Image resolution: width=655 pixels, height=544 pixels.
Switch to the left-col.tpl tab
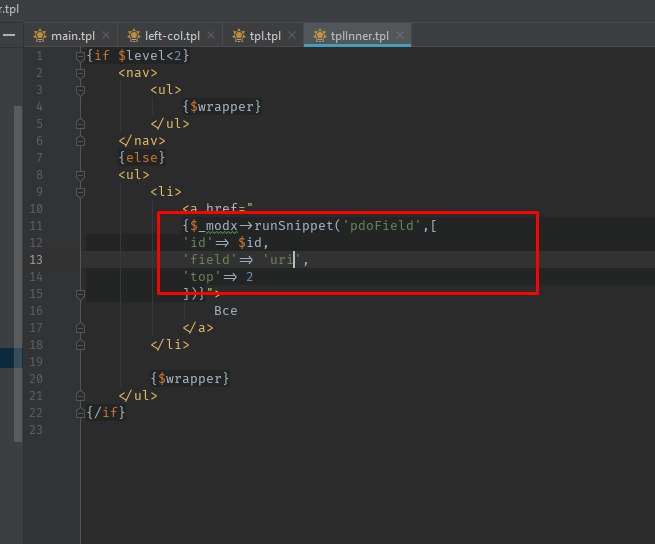172,36
